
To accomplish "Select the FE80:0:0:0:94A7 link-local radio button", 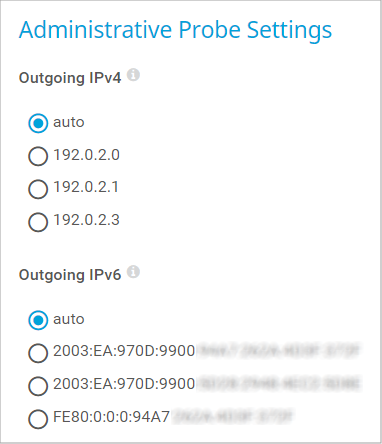I will point(38,418).
